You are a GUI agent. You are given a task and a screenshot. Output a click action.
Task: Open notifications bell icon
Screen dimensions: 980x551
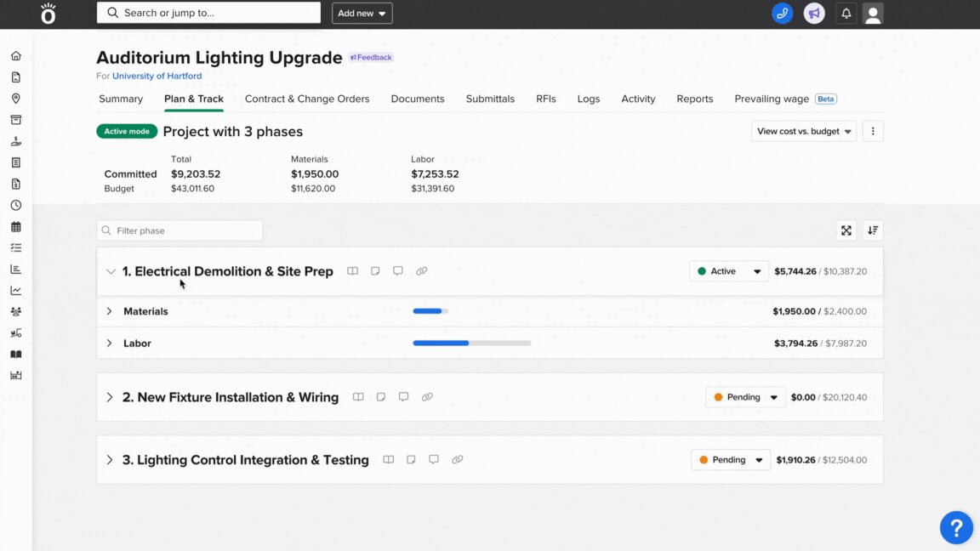click(x=846, y=14)
